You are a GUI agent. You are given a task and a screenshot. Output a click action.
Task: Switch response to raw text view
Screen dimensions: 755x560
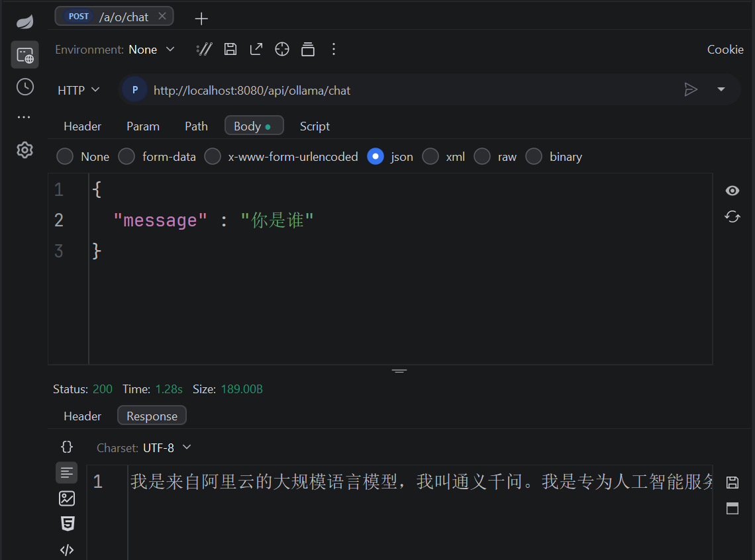pyautogui.click(x=66, y=473)
